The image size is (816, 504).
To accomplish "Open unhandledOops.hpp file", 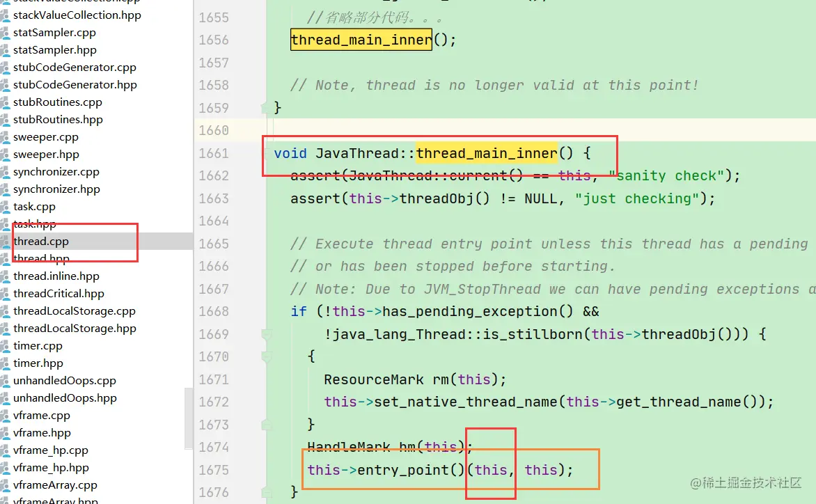I will tap(65, 398).
